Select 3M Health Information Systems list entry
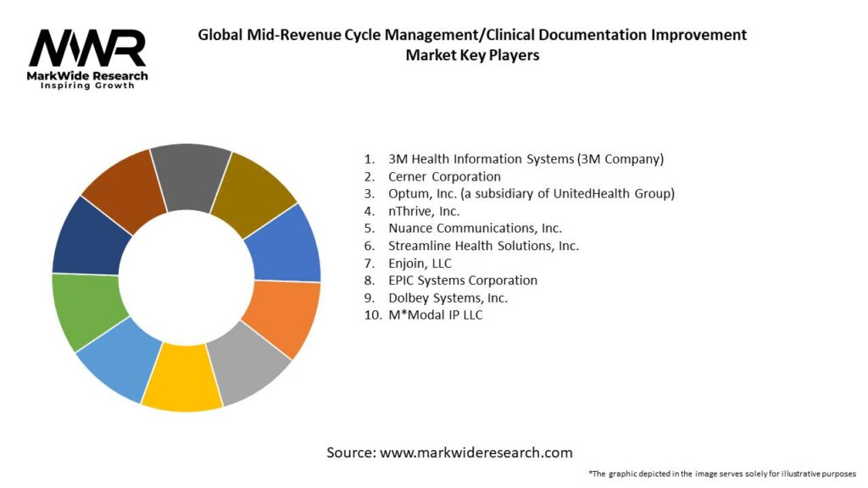 tap(526, 159)
